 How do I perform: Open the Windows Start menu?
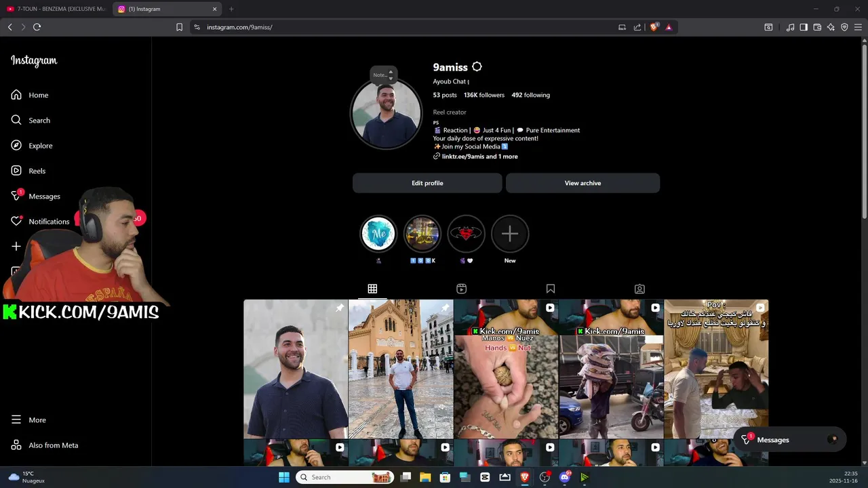pyautogui.click(x=283, y=477)
